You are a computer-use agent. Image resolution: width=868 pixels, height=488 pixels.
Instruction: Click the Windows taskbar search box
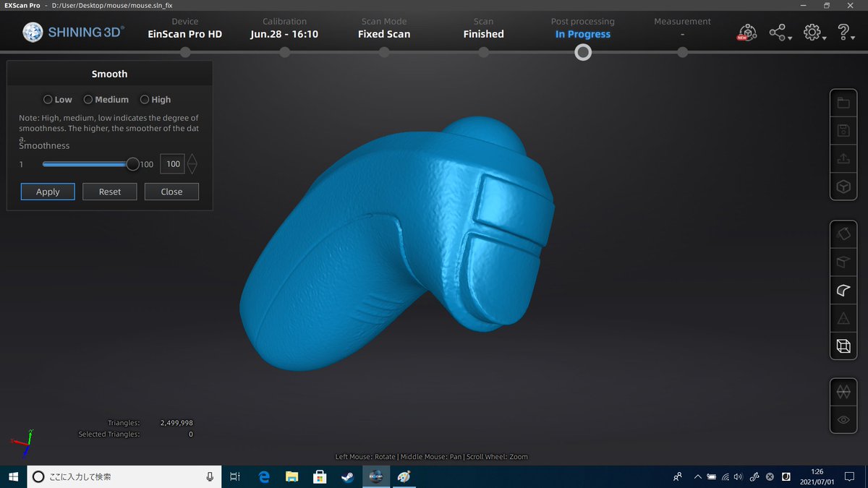(124, 476)
